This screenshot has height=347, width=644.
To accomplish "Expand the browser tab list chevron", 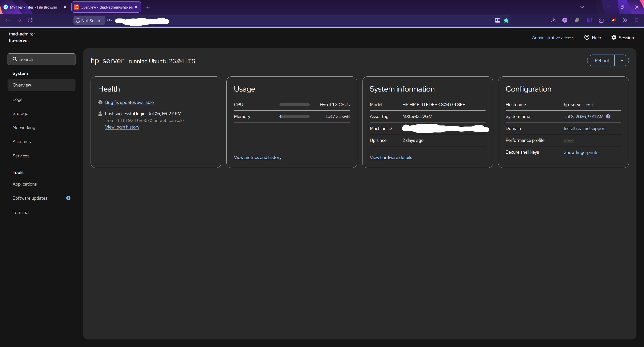I will click(582, 7).
